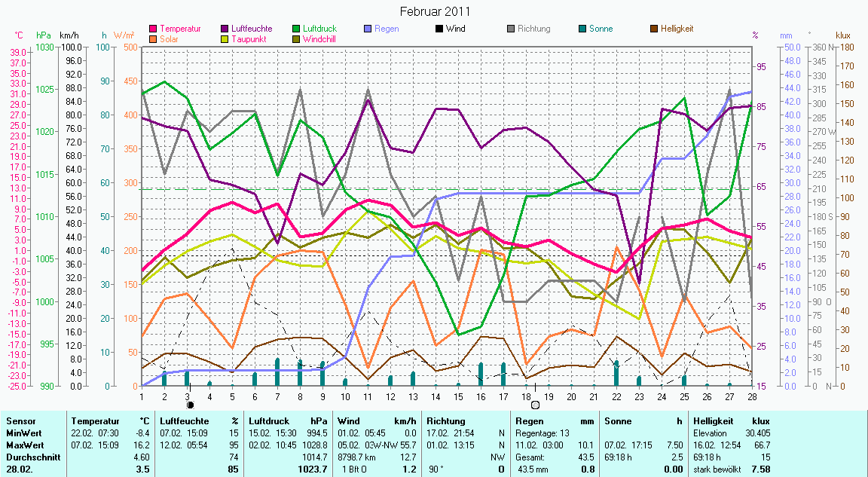
Task: Click the purple Luftfeuchte legend swatch
Action: click(x=225, y=29)
